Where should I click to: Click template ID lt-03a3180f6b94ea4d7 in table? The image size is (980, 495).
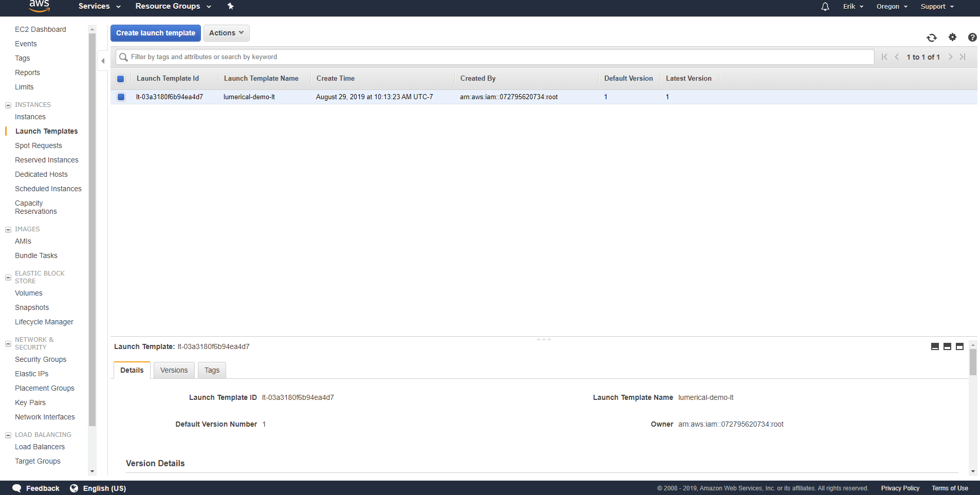(x=170, y=97)
